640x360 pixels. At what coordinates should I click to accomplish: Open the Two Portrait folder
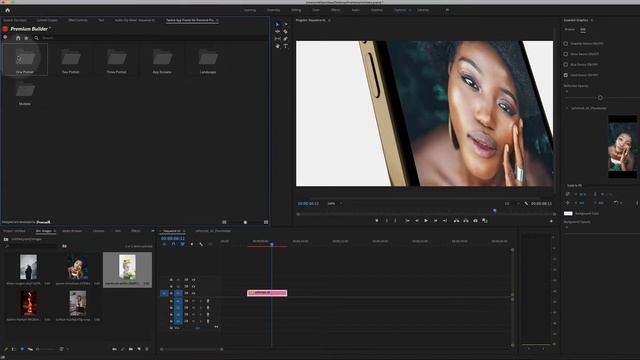pyautogui.click(x=71, y=60)
